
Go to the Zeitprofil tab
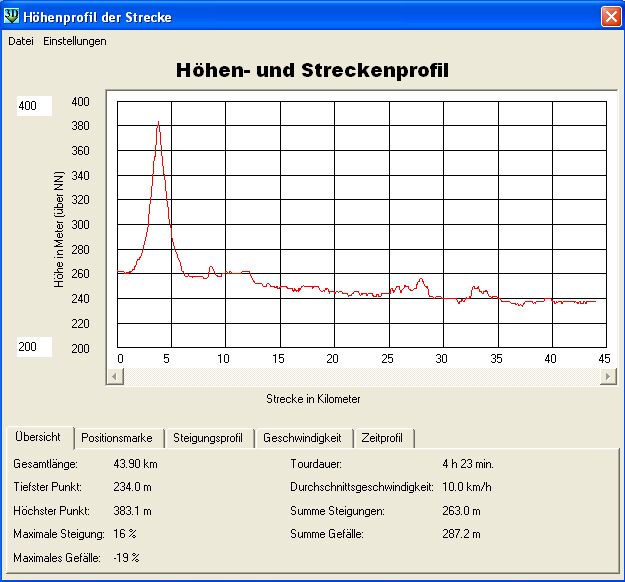(384, 438)
